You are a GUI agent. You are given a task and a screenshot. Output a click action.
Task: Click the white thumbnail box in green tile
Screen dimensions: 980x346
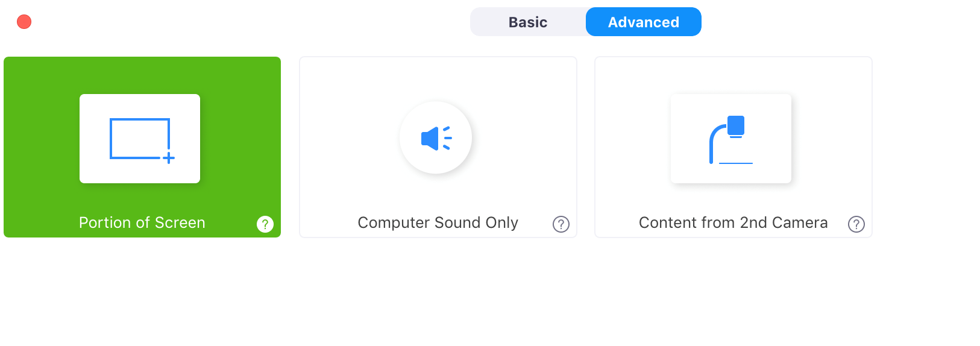pos(140,139)
